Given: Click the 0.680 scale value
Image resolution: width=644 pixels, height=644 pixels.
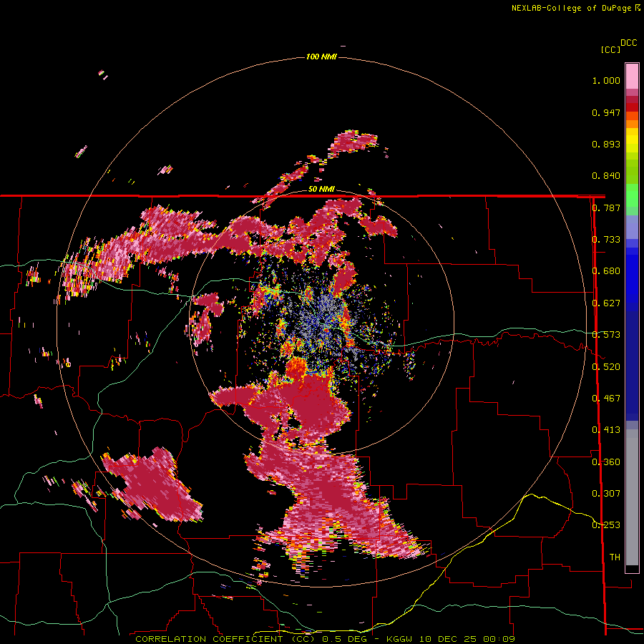Looking at the screenshot, I should point(606,271).
